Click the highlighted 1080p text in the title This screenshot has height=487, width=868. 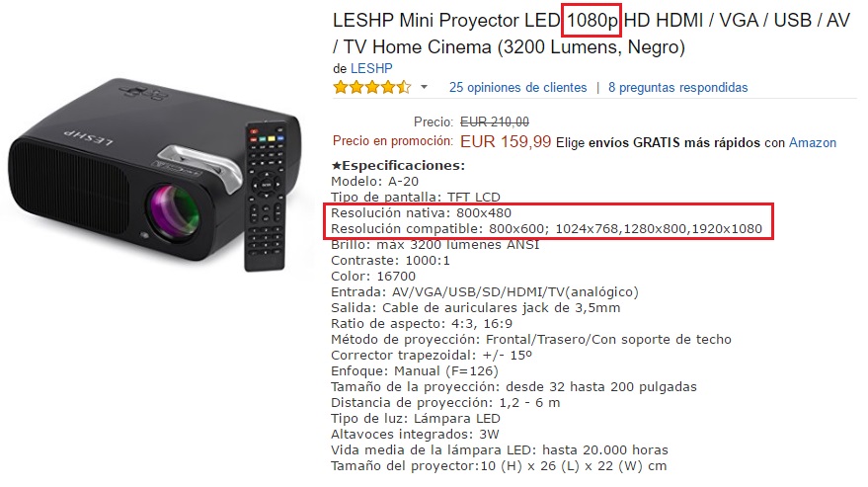click(x=592, y=21)
